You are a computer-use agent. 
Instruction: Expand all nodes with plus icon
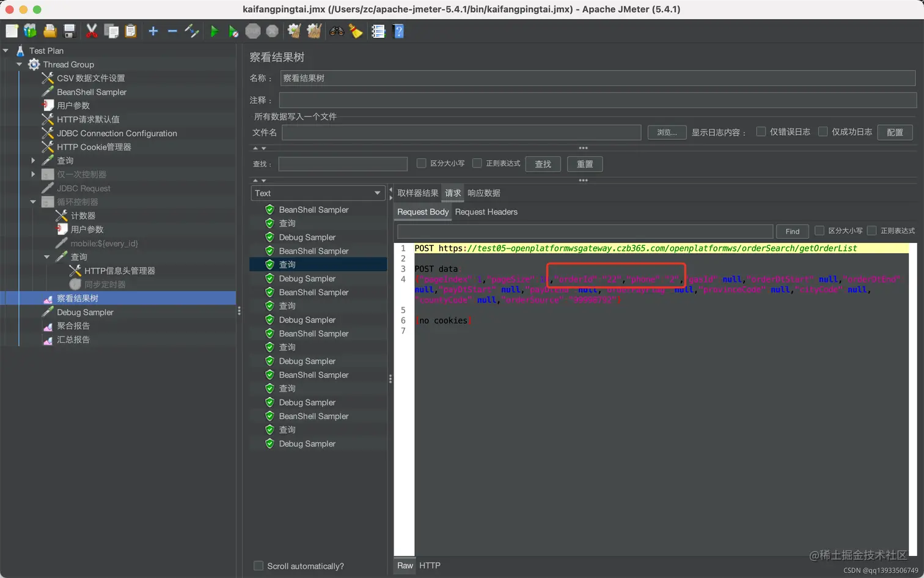[x=153, y=31]
